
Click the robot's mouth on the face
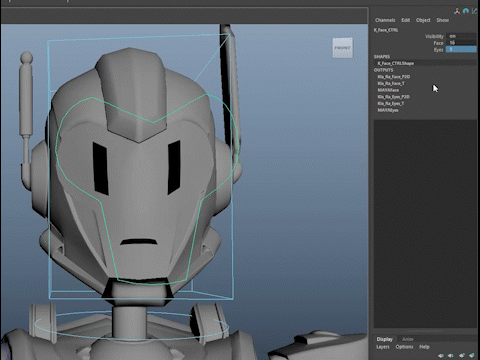pyautogui.click(x=138, y=242)
